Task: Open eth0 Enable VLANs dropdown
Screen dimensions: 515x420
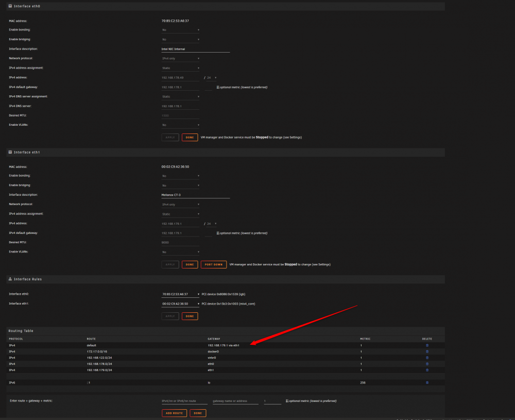Action: pyautogui.click(x=180, y=125)
